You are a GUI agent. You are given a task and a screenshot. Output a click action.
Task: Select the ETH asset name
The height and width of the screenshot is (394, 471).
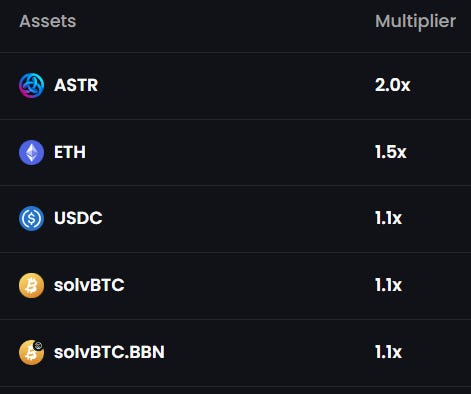coord(70,152)
